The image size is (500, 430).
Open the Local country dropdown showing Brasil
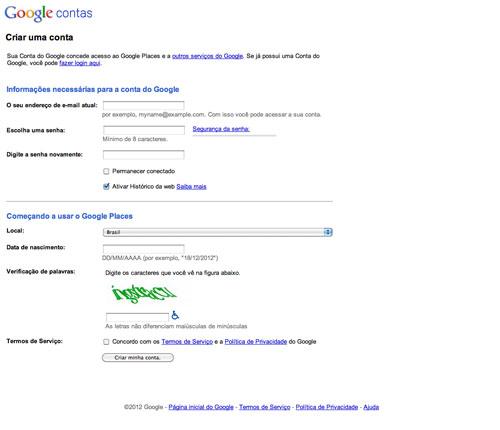coord(218,232)
